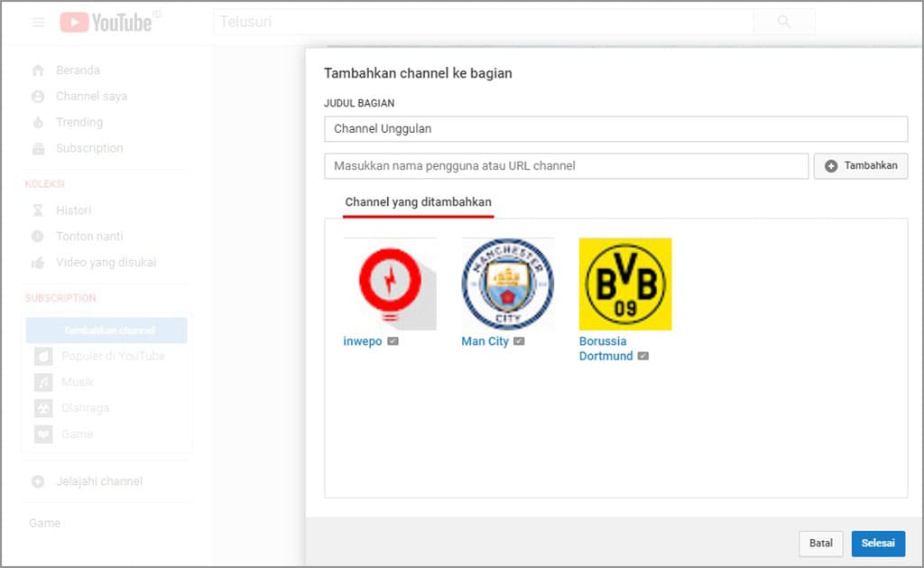Click the verified badge next to Man City

(x=519, y=341)
